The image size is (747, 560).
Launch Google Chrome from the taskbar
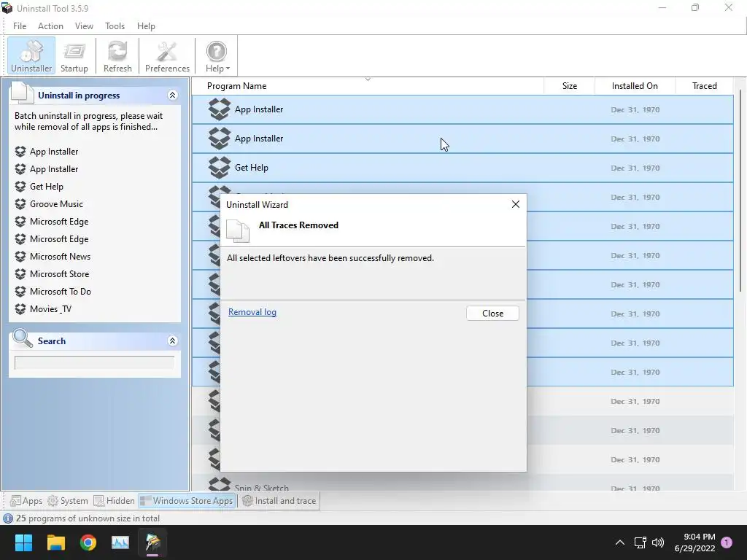[x=88, y=542]
